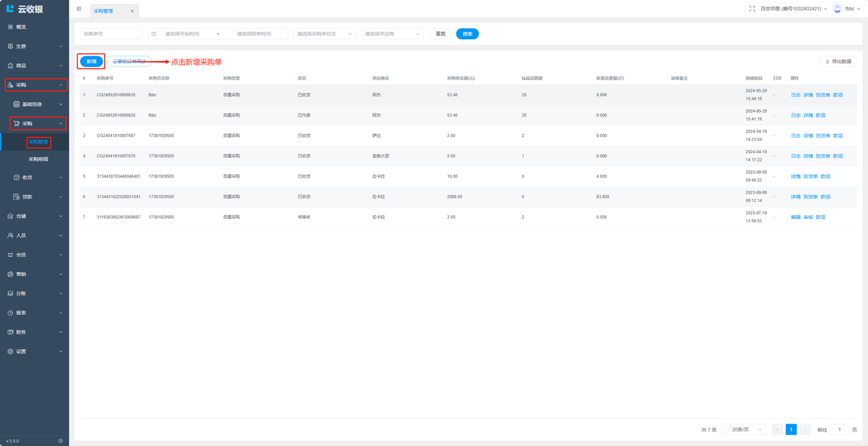Close the 采购管理 tab with its X
This screenshot has height=446, width=868.
coord(132,12)
